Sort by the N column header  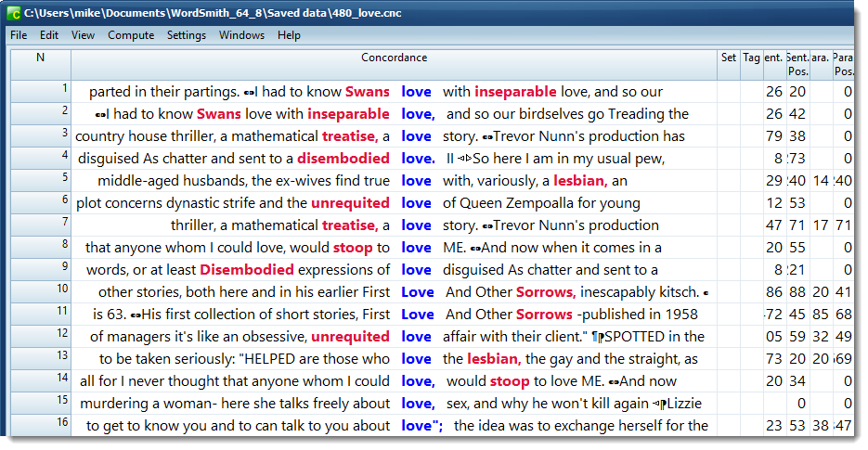pyautogui.click(x=41, y=64)
